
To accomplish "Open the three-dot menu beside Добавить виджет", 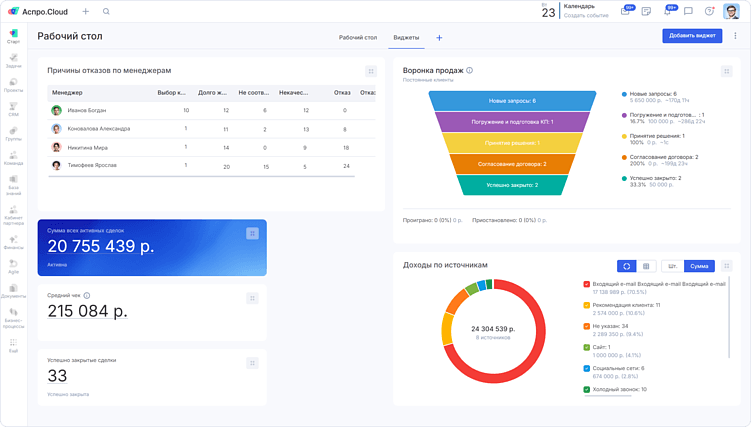I will tap(735, 36).
